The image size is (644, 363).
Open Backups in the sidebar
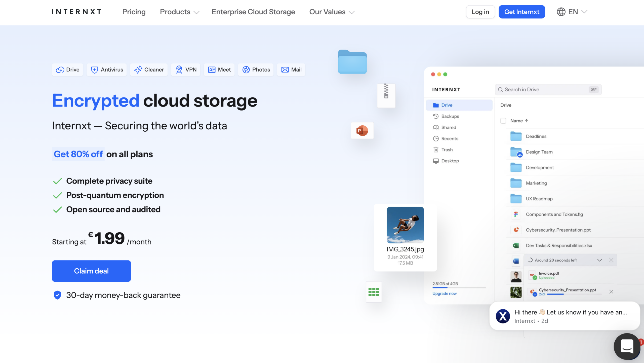click(446, 116)
